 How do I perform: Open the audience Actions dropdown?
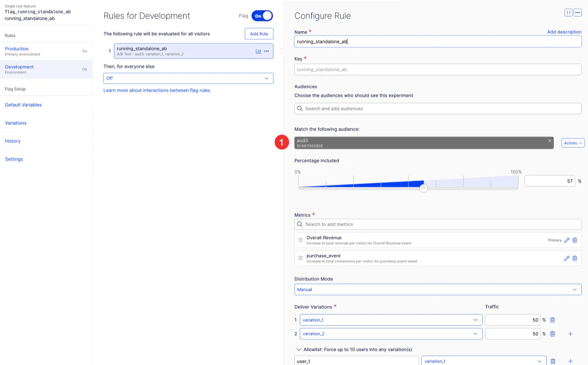tap(573, 143)
